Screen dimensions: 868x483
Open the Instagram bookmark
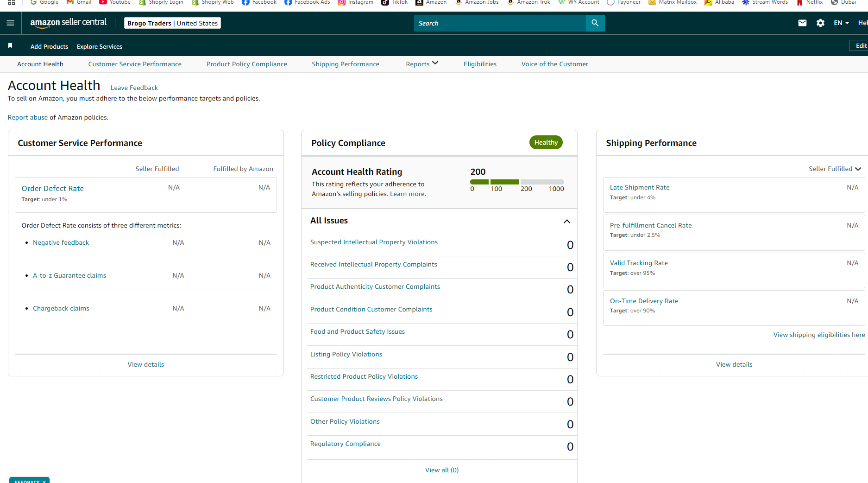[355, 2]
